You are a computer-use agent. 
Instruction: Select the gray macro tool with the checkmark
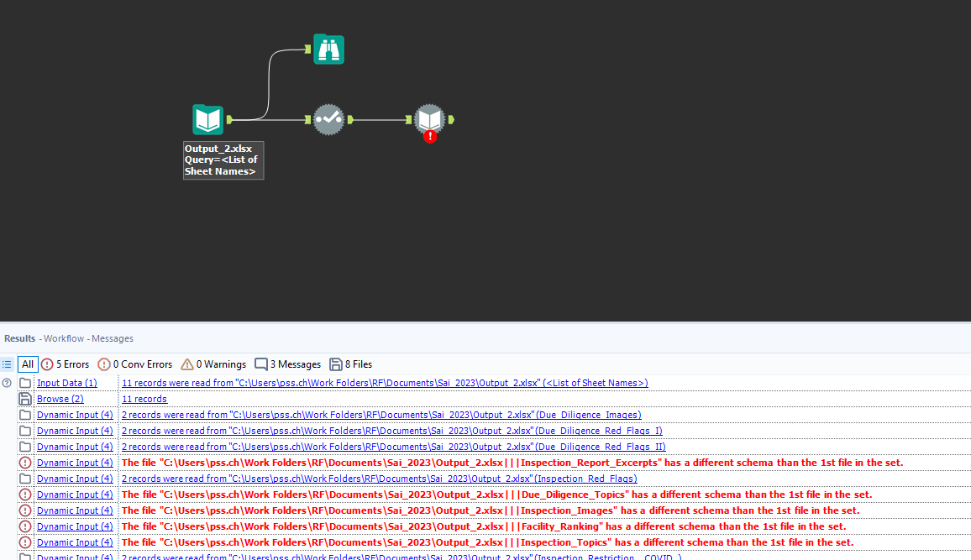click(328, 119)
